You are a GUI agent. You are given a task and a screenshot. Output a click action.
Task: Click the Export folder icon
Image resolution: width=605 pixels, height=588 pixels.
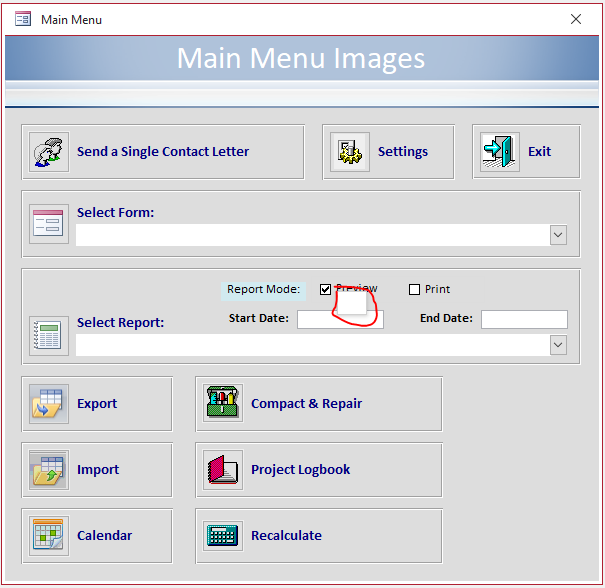coord(49,404)
